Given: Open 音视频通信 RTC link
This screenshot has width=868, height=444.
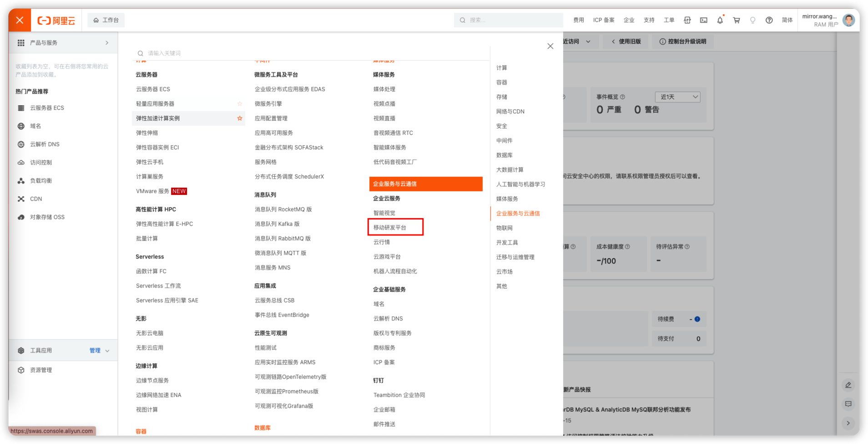Looking at the screenshot, I should pos(393,133).
